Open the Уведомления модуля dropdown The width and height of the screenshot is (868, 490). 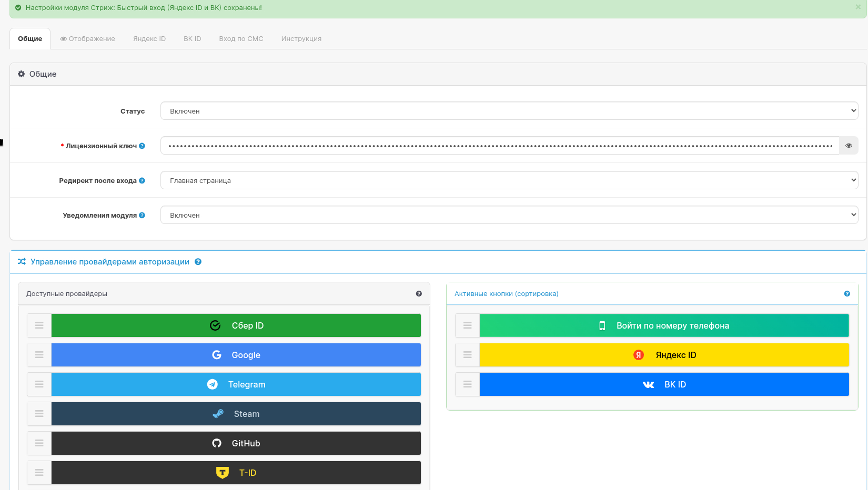(509, 215)
